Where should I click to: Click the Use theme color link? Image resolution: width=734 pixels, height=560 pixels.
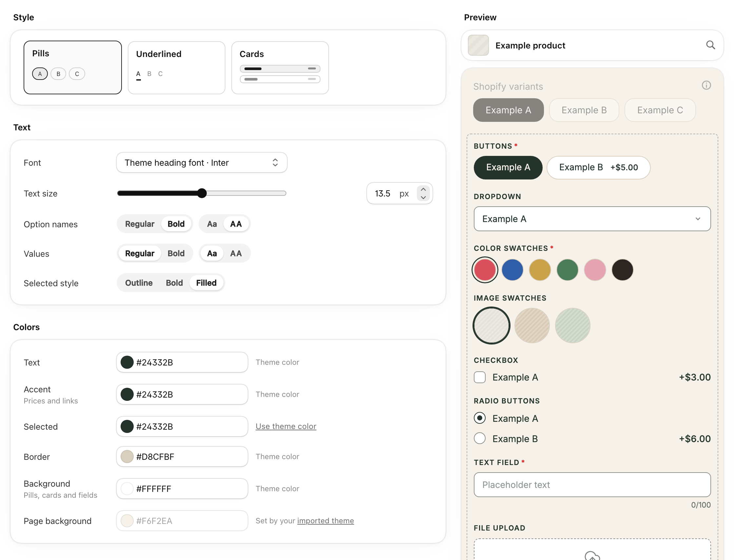(285, 426)
